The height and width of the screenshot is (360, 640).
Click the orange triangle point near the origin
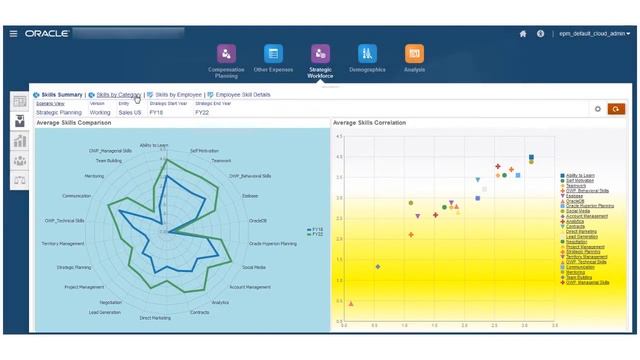[x=351, y=304]
